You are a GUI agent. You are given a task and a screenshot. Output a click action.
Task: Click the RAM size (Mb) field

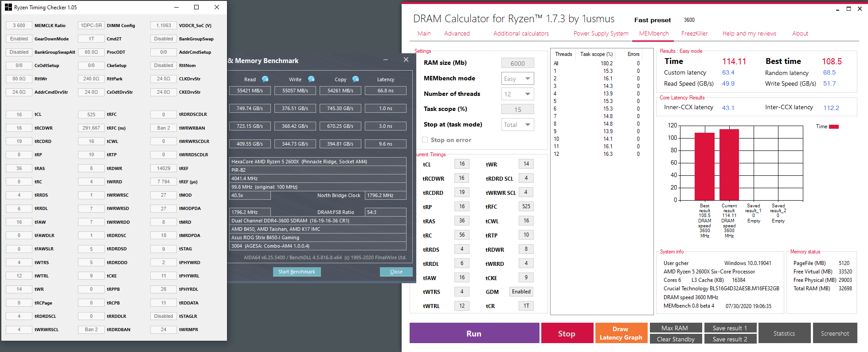click(x=518, y=63)
